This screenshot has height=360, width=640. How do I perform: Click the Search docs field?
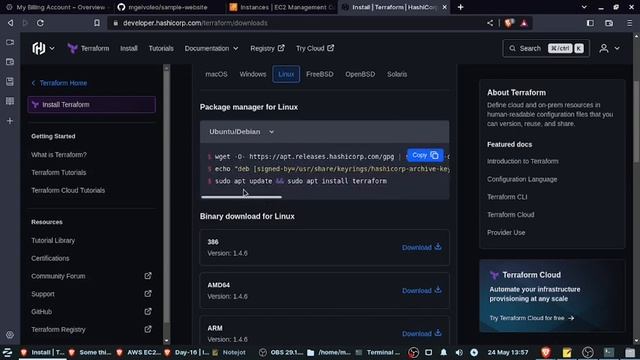coord(546,48)
